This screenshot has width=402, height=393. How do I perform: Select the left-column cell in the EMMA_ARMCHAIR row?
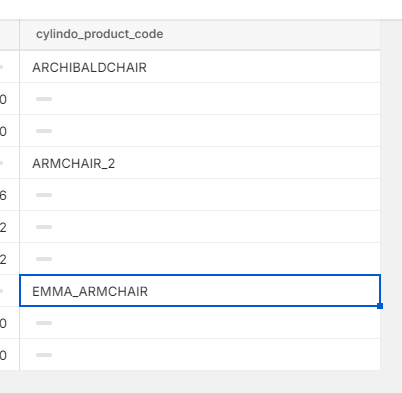(x=10, y=291)
